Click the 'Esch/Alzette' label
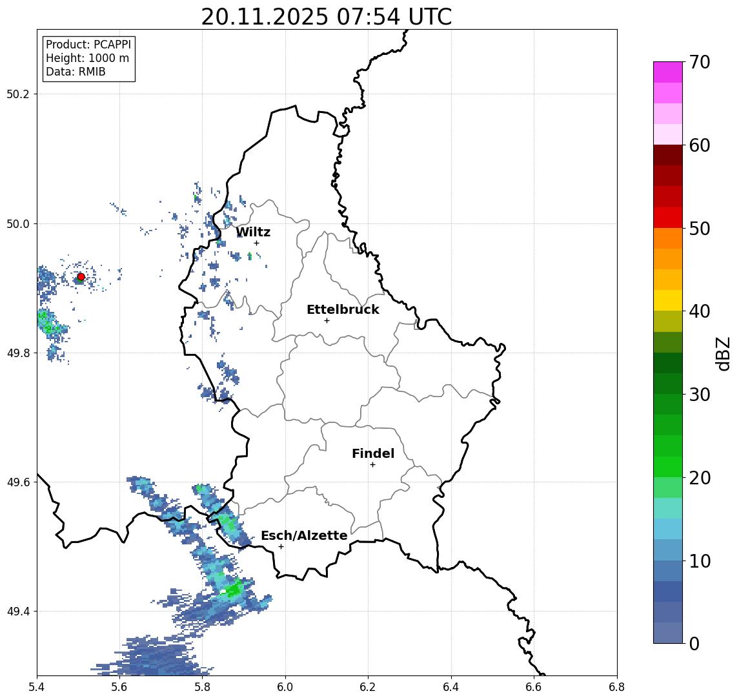 304,535
